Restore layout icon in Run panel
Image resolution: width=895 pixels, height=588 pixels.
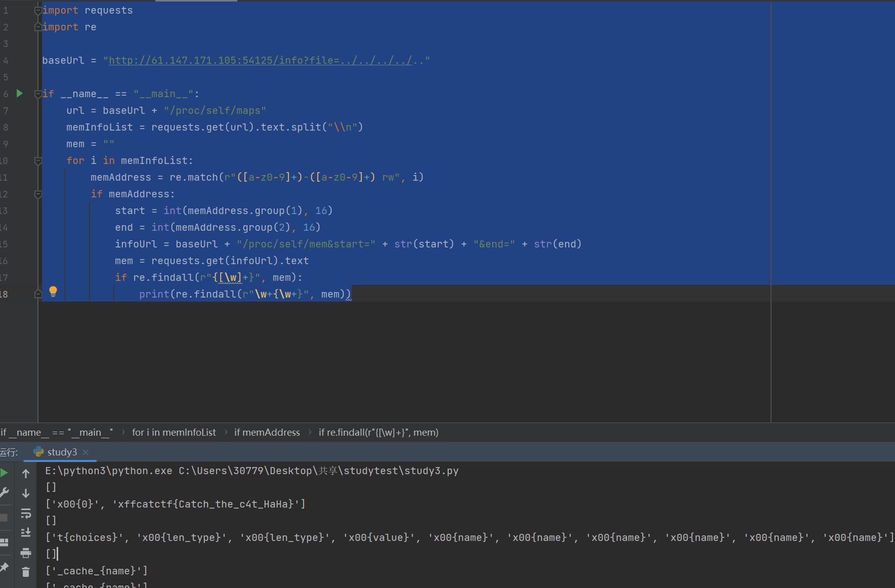(4, 542)
